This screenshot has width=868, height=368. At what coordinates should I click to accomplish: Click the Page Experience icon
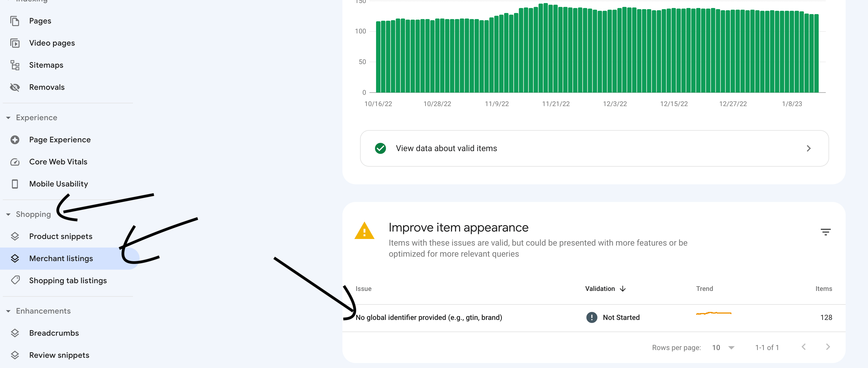tap(15, 140)
